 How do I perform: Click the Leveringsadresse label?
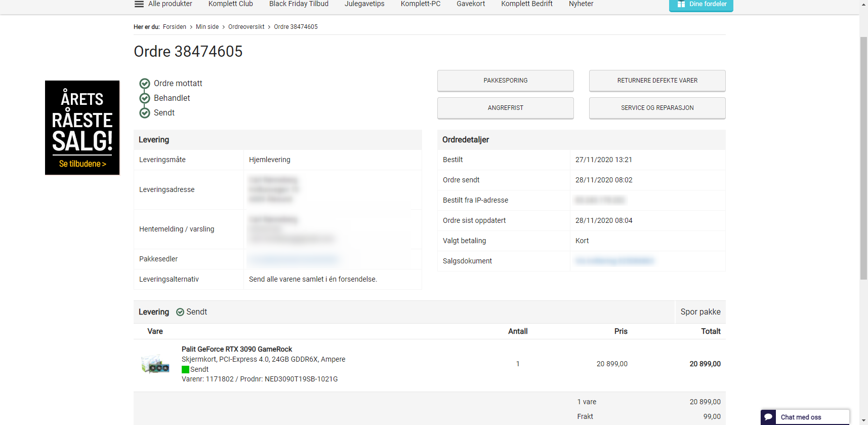tap(167, 189)
